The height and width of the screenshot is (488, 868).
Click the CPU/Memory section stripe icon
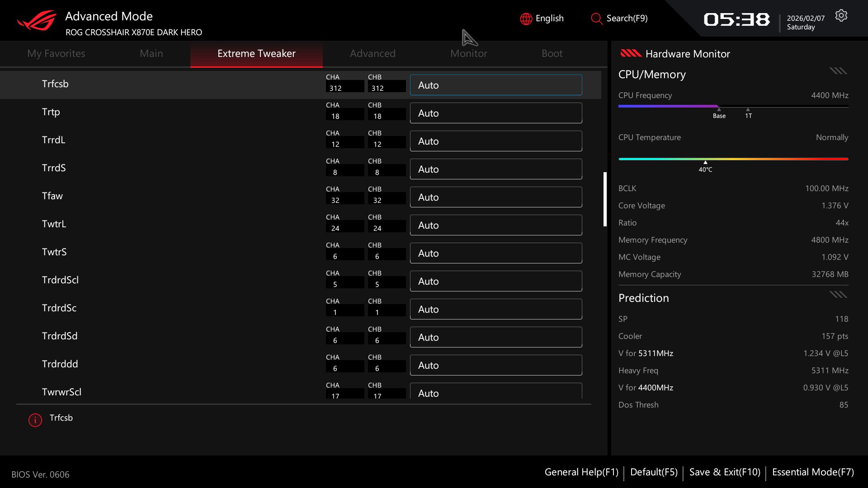click(x=838, y=71)
